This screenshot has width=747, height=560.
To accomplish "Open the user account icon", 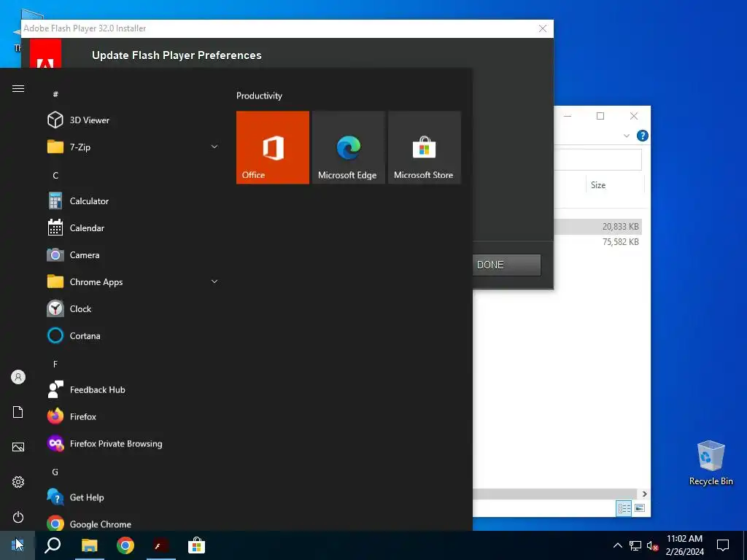I will pos(18,377).
